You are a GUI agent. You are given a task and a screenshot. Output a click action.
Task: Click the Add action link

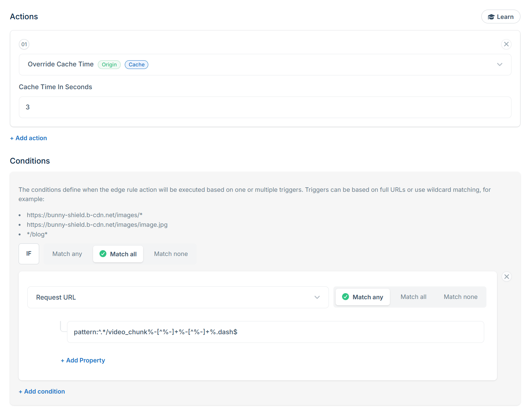coord(29,138)
